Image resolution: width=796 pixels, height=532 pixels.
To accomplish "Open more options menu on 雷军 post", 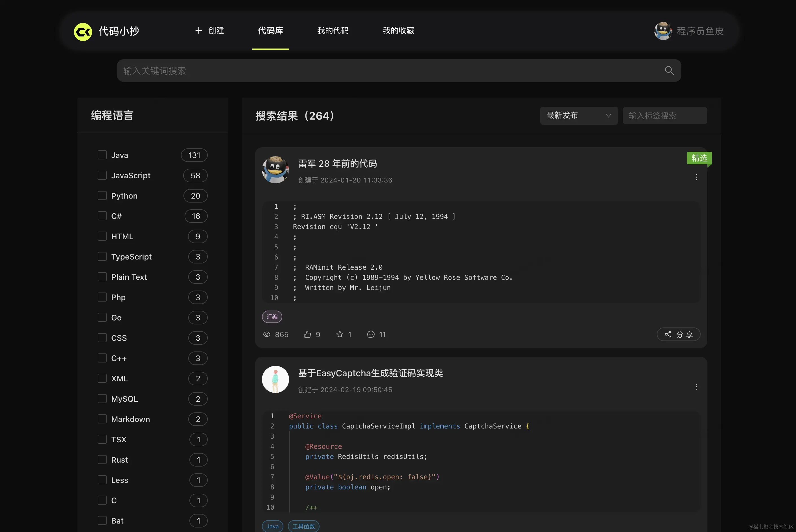I will (x=696, y=177).
